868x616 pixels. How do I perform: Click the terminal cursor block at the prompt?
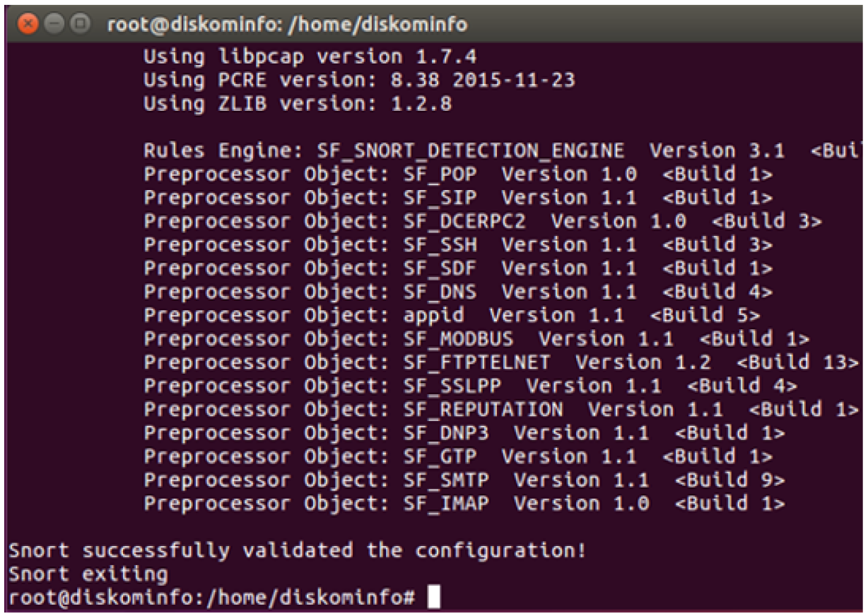click(x=433, y=598)
